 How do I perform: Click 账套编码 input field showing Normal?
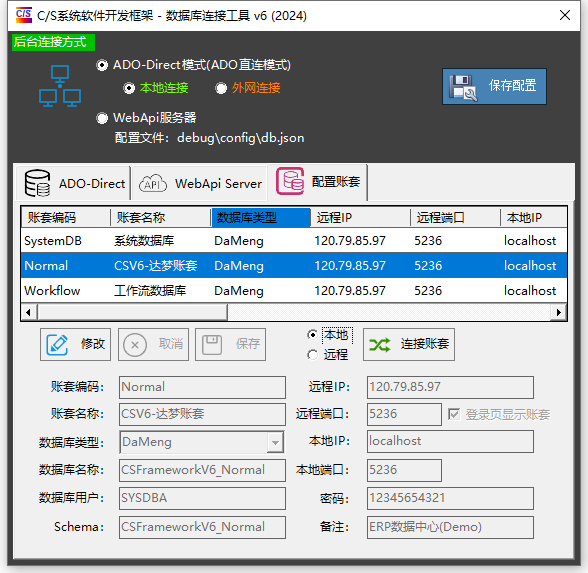[x=202, y=387]
